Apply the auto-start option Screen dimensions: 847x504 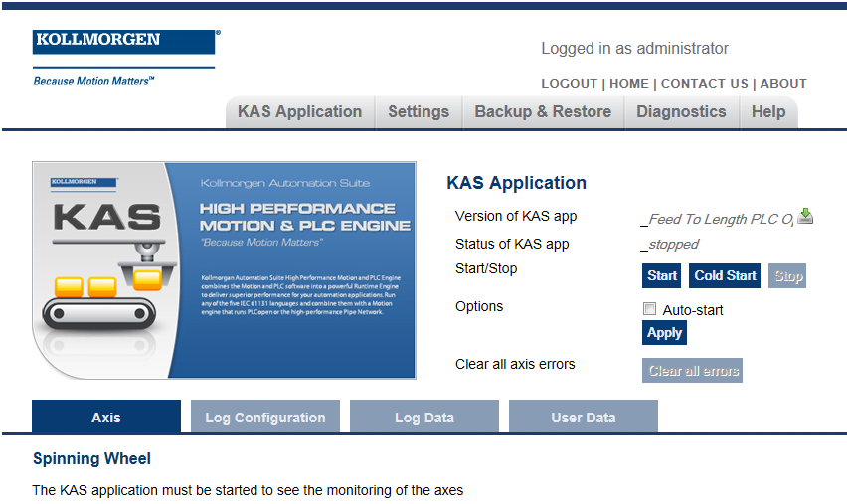(664, 333)
